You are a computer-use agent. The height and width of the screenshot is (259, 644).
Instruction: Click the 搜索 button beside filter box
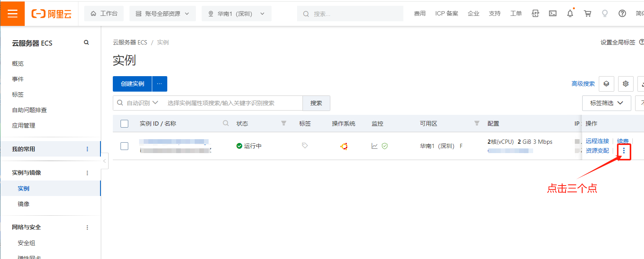pos(316,103)
